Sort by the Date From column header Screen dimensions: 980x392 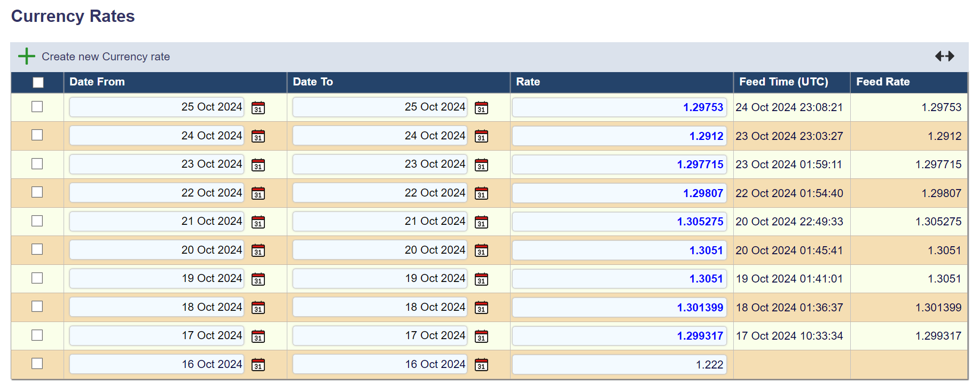coord(97,82)
